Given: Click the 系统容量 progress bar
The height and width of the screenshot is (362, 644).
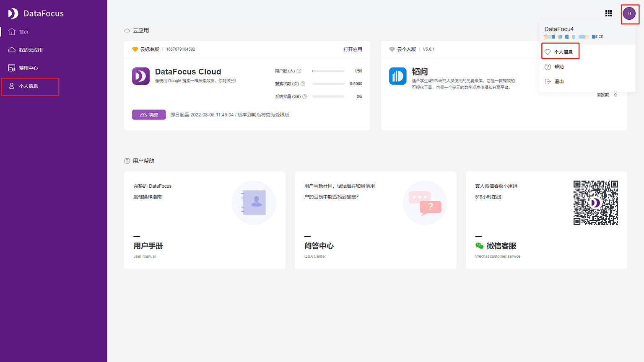Looking at the screenshot, I should click(328, 96).
